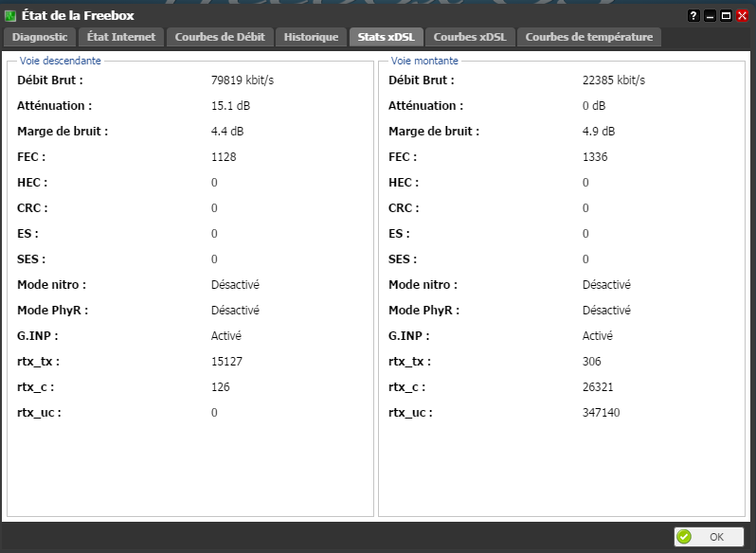Click the FEC value 1336
The height and width of the screenshot is (553, 756).
pos(595,156)
